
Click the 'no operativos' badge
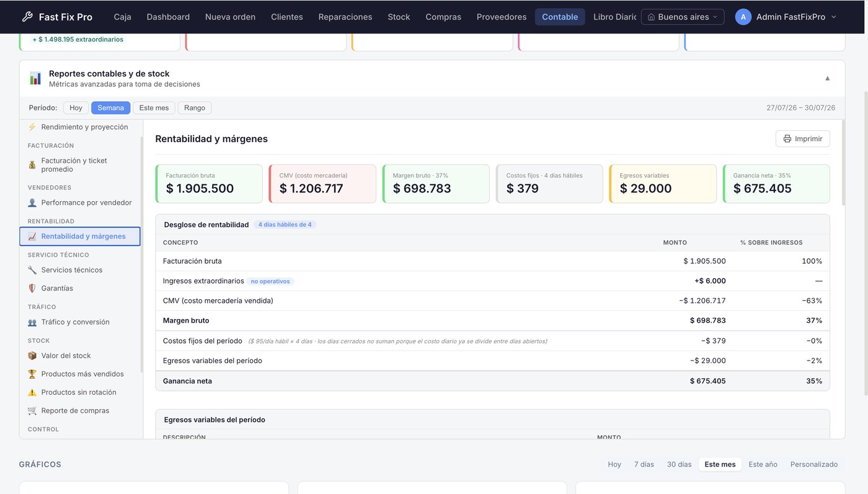tap(270, 281)
